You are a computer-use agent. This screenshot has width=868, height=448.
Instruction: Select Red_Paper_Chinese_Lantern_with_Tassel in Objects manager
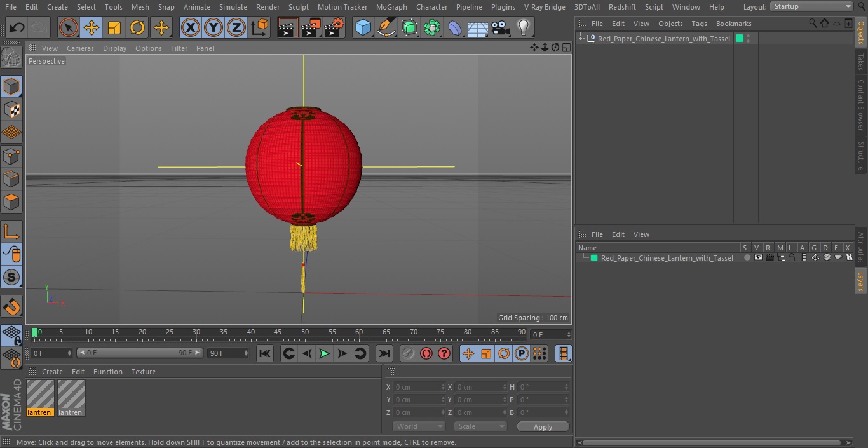point(664,39)
